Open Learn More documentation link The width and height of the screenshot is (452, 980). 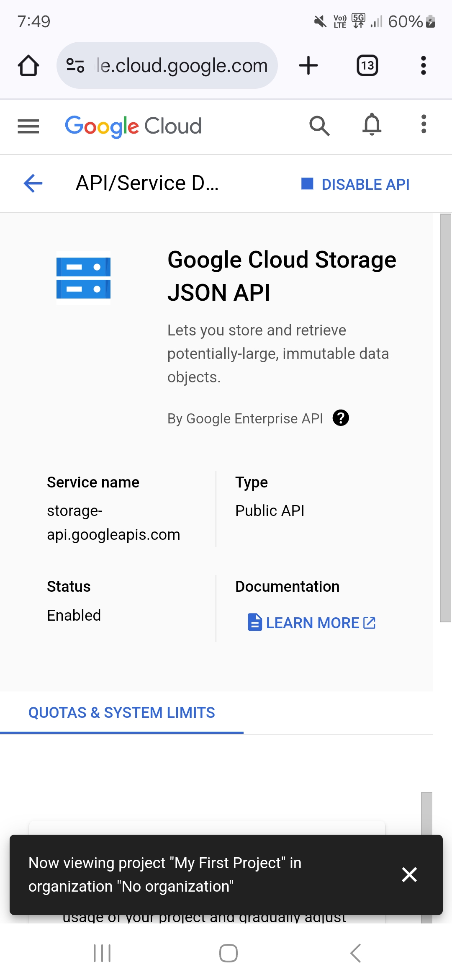tap(312, 623)
